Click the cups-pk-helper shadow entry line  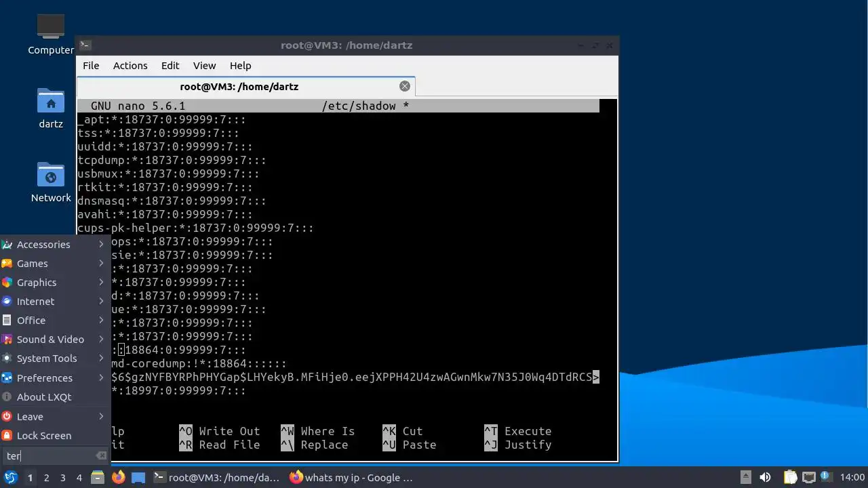tap(196, 228)
